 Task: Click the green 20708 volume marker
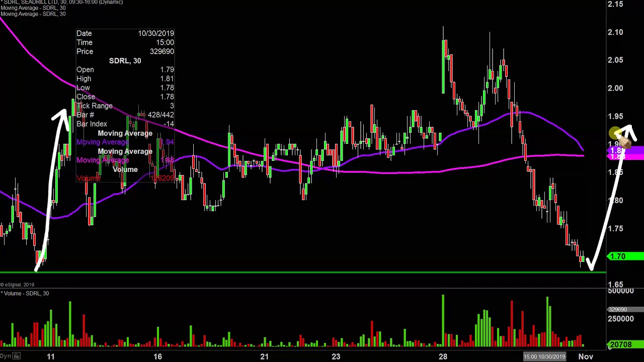pos(626,344)
